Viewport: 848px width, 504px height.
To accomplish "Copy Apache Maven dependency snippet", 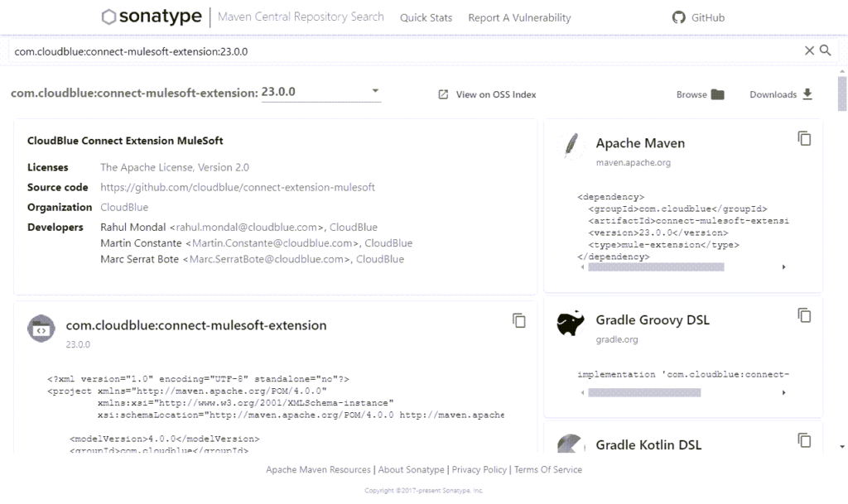I will coord(804,139).
